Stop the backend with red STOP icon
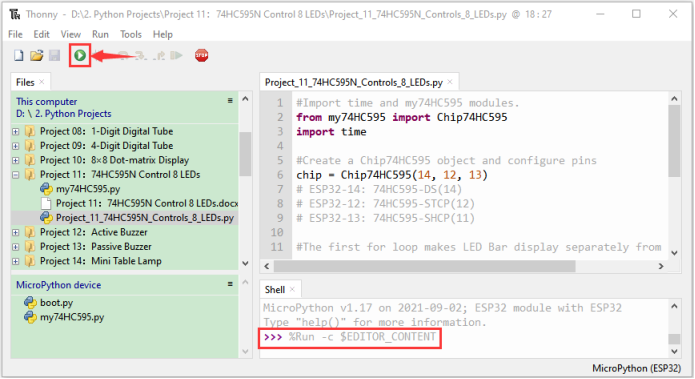Image resolution: width=695 pixels, height=379 pixels. [201, 55]
